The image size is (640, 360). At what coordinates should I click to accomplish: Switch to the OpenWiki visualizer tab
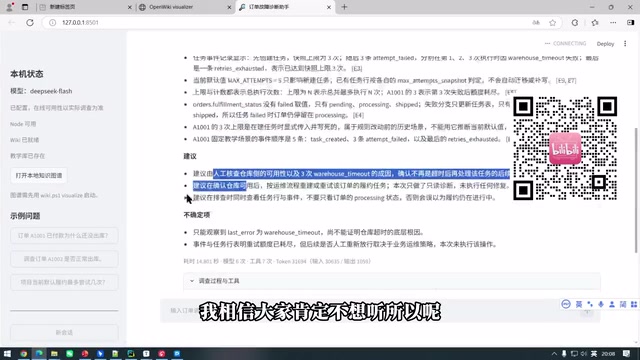(185, 7)
